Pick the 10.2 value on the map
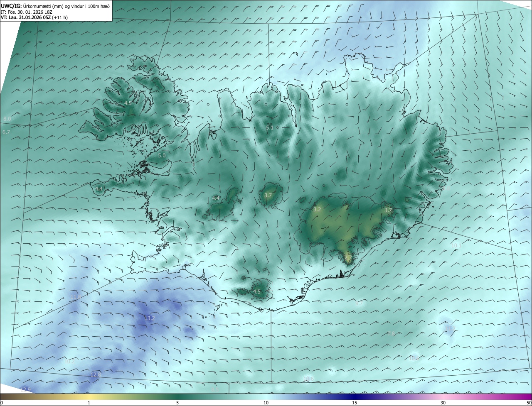Viewport: 532px width, 406px height. [x=69, y=361]
